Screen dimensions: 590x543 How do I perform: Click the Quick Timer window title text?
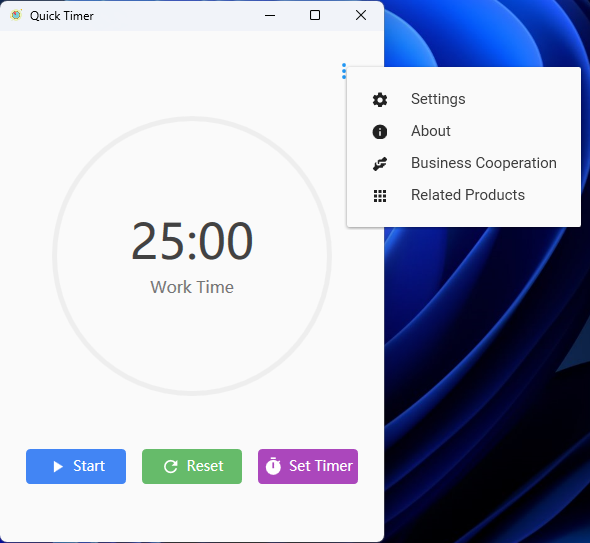pyautogui.click(x=62, y=16)
